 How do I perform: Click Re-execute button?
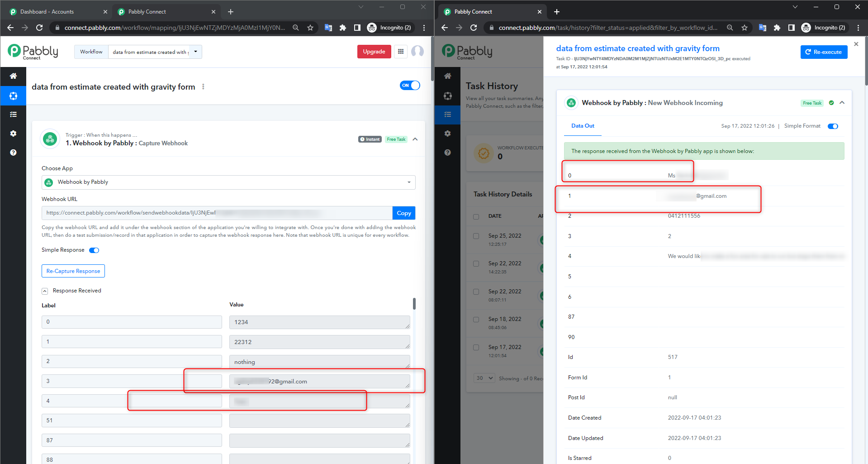824,52
